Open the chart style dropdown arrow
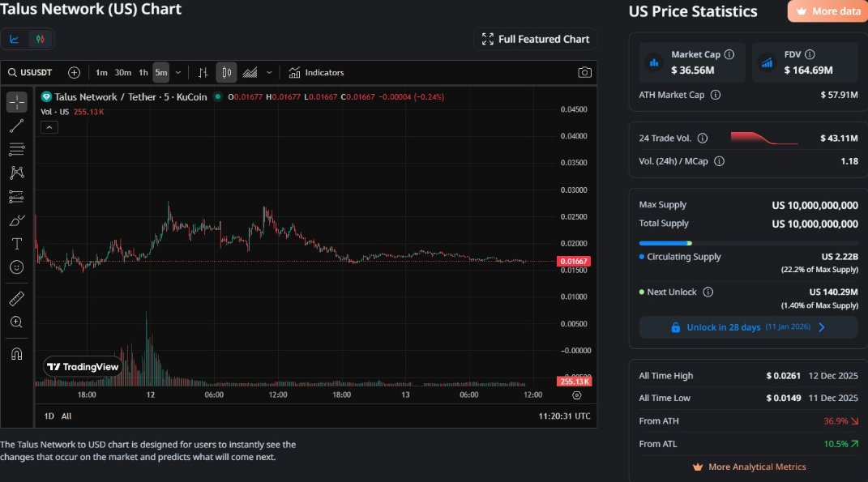The height and width of the screenshot is (482, 868). (x=269, y=72)
